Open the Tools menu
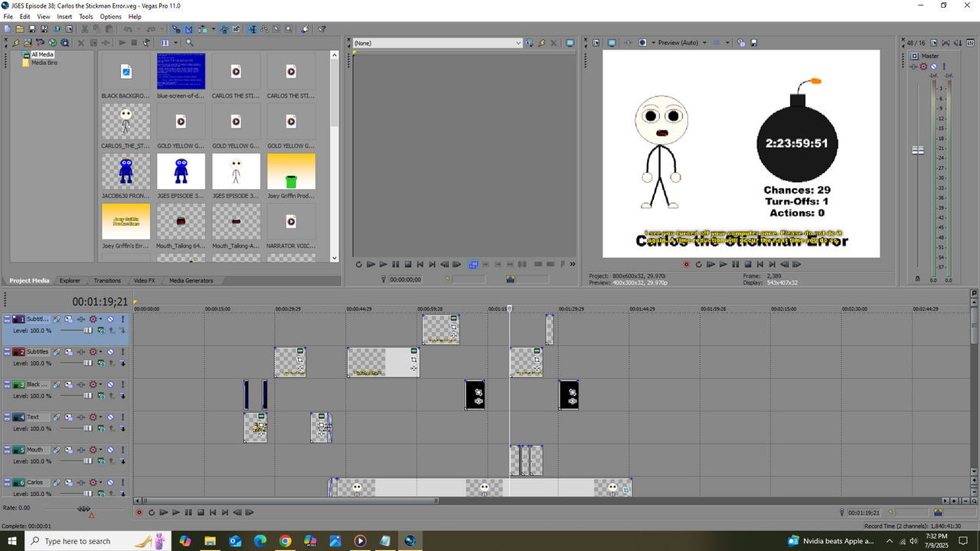The width and height of the screenshot is (980, 551). tap(85, 16)
